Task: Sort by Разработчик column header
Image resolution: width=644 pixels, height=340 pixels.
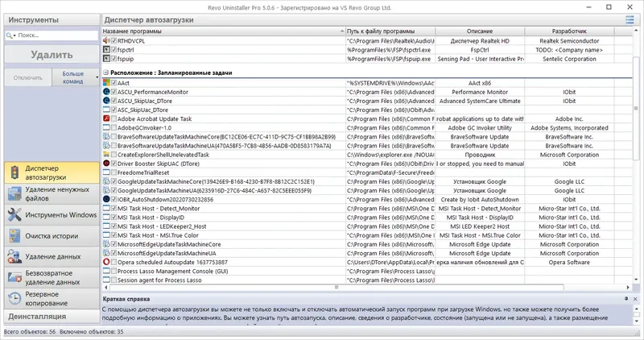Action: (x=569, y=31)
